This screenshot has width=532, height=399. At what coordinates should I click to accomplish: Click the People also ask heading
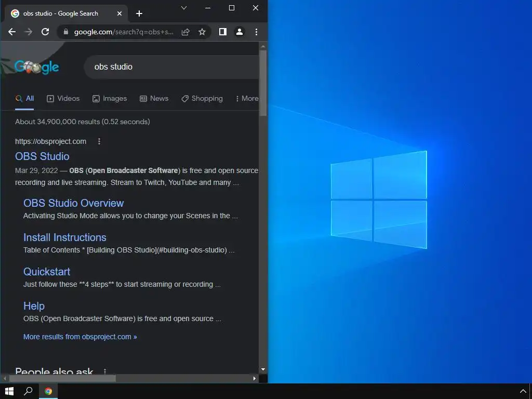pyautogui.click(x=54, y=371)
